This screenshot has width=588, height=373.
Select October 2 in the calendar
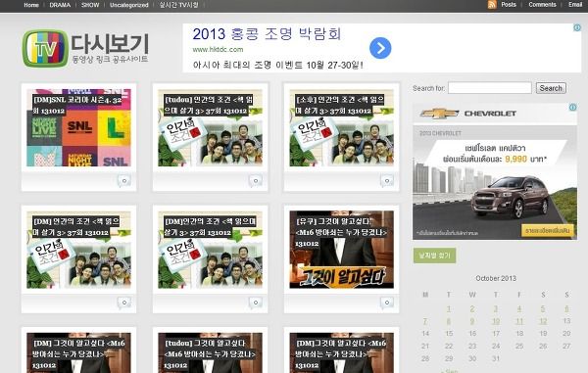pyautogui.click(x=472, y=309)
